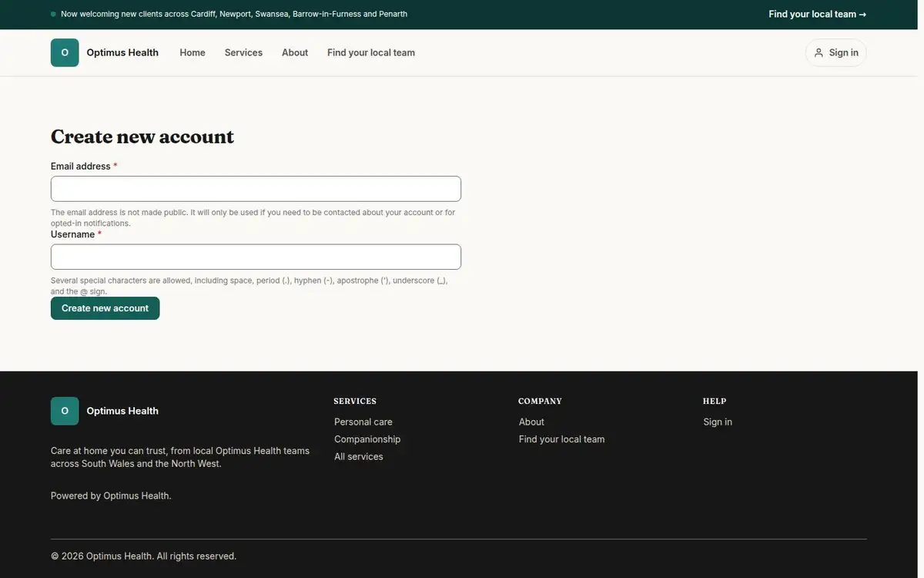The height and width of the screenshot is (578, 924).
Task: Click the Optimus Health logo icon in header
Action: [x=65, y=52]
